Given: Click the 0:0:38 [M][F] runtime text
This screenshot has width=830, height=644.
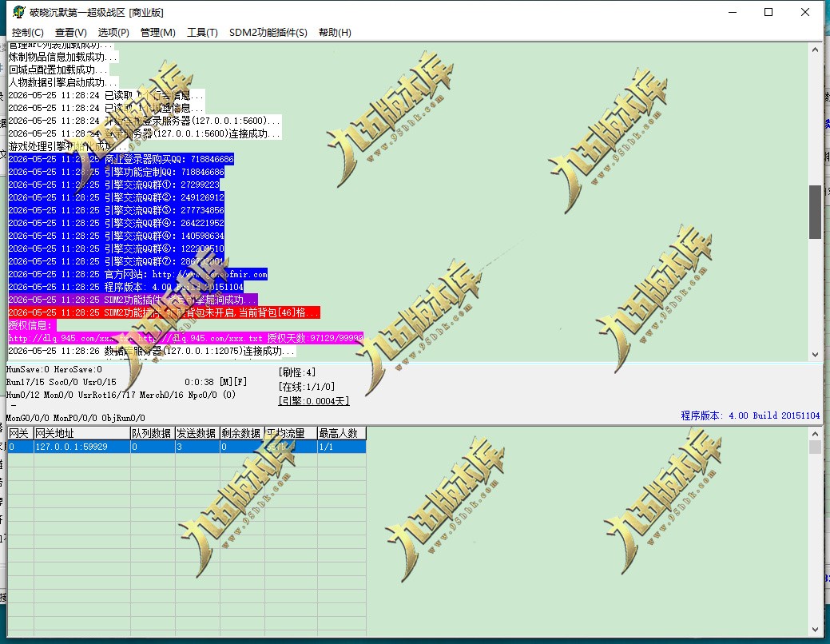Looking at the screenshot, I should 216,382.
